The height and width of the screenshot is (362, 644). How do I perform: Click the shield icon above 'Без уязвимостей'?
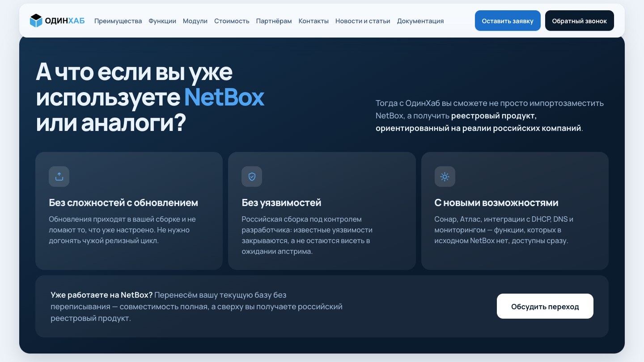(252, 177)
